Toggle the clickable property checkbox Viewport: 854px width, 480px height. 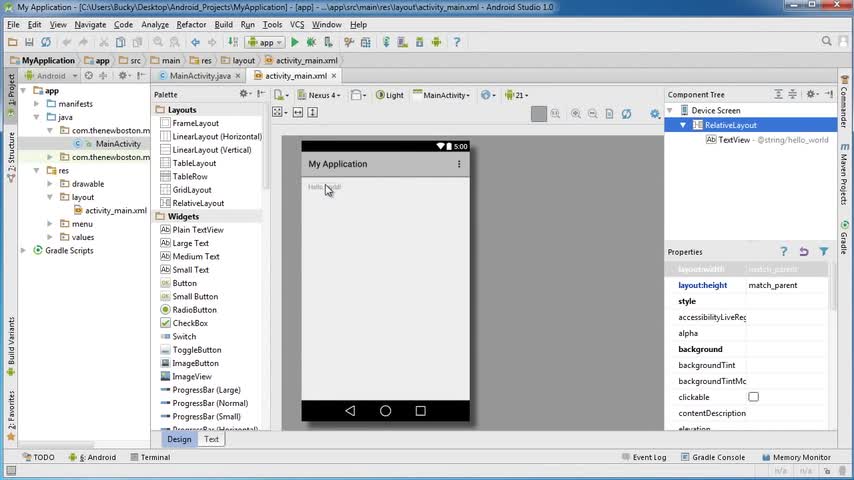(x=753, y=397)
